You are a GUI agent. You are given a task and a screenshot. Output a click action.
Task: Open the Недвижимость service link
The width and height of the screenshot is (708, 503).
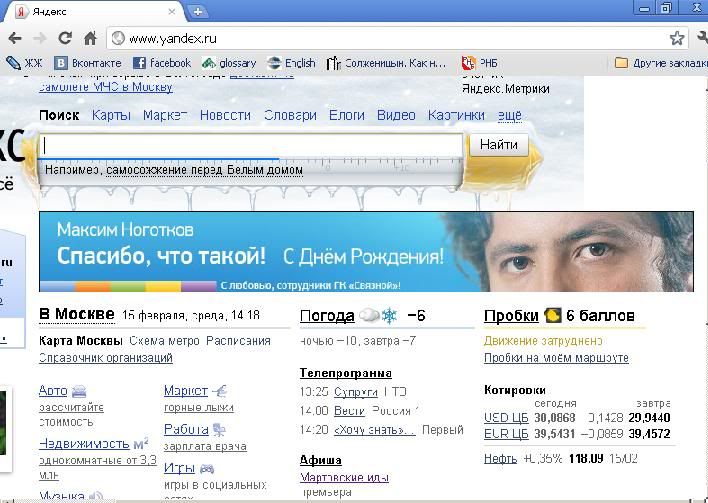click(84, 444)
